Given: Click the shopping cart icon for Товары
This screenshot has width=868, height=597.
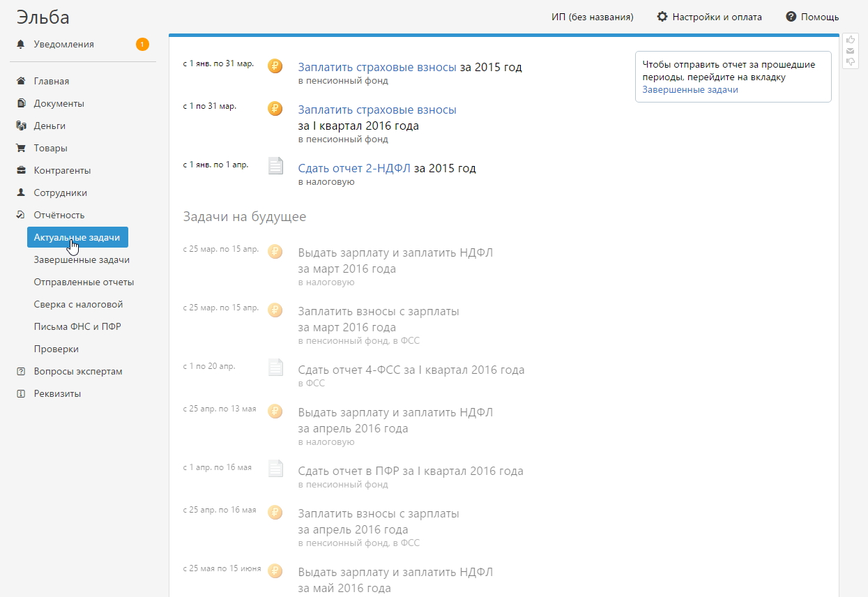Looking at the screenshot, I should point(20,148).
